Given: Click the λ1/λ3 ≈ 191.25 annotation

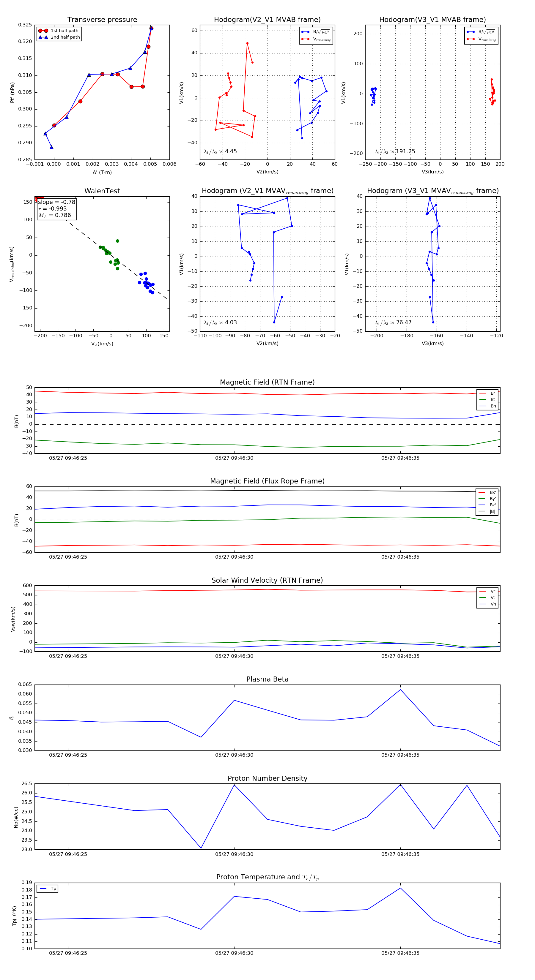Looking at the screenshot, I should [395, 151].
